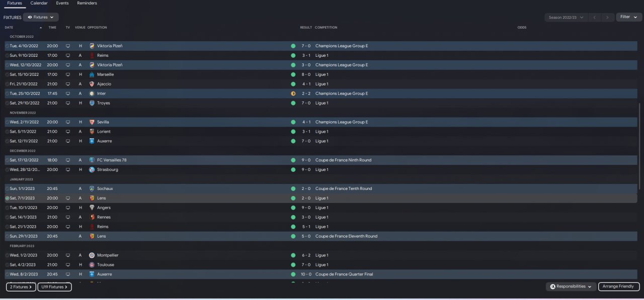Click the Montpellier club crest icon

click(92, 255)
